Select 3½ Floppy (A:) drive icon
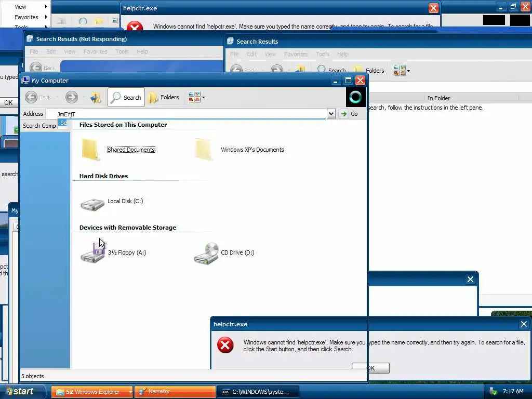The image size is (532, 399). pos(92,254)
